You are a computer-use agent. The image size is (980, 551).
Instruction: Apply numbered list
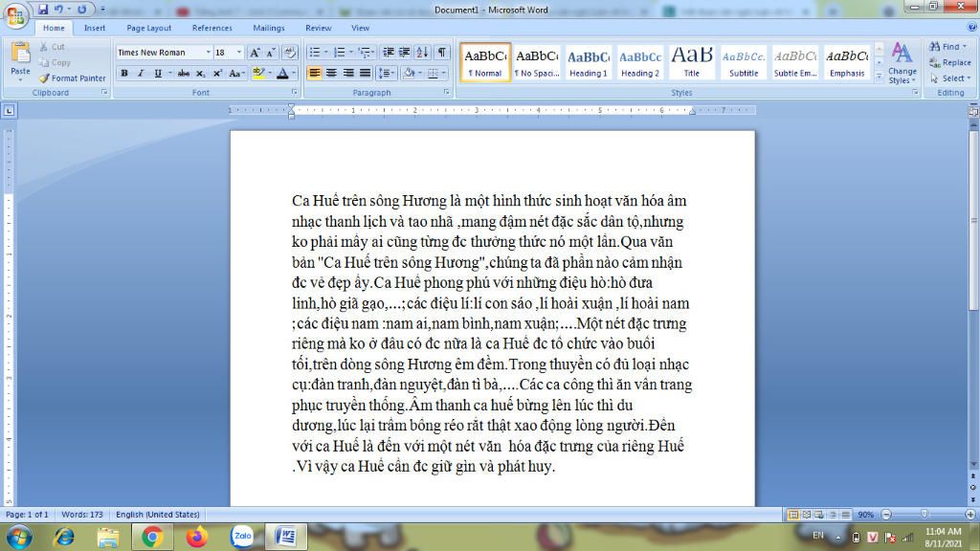[x=340, y=53]
